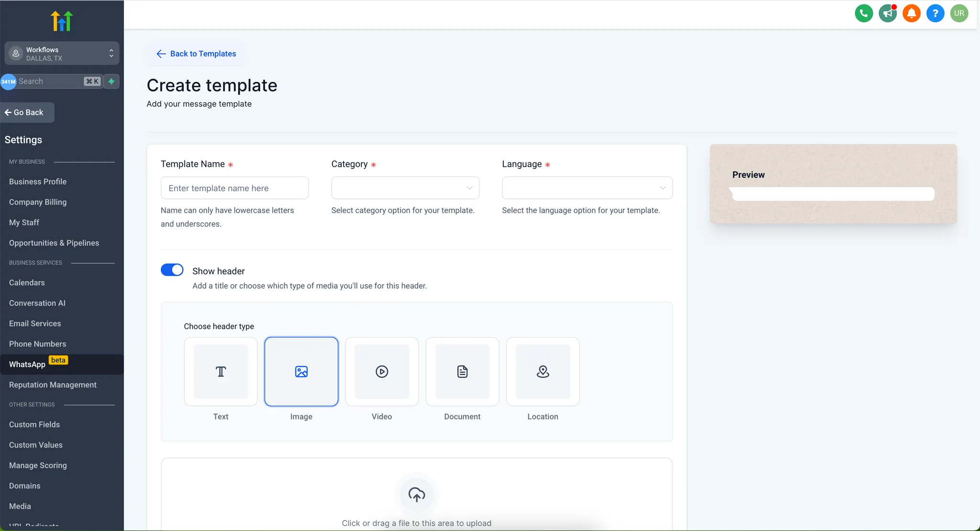Click the lightning bolt quick actions icon
The width and height of the screenshot is (980, 531).
[111, 81]
